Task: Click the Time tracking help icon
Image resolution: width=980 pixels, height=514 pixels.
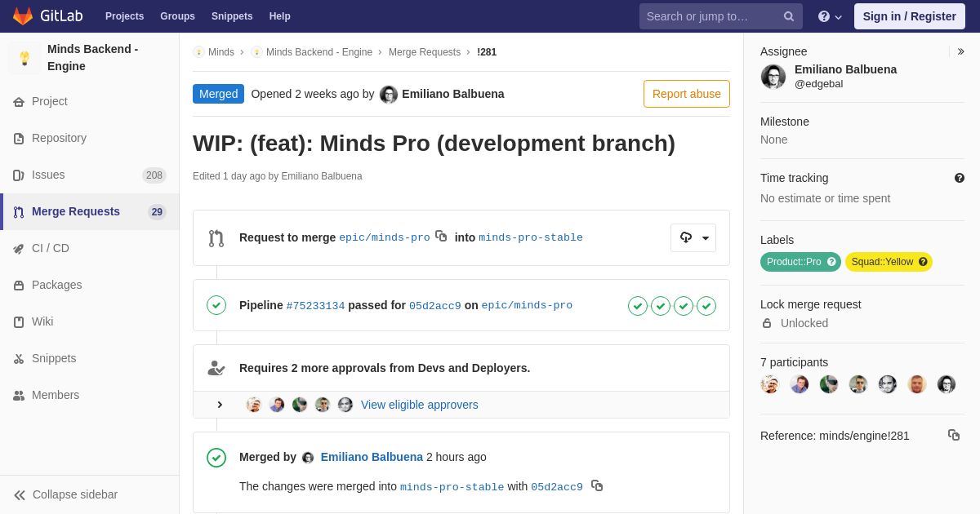Action: pyautogui.click(x=959, y=178)
